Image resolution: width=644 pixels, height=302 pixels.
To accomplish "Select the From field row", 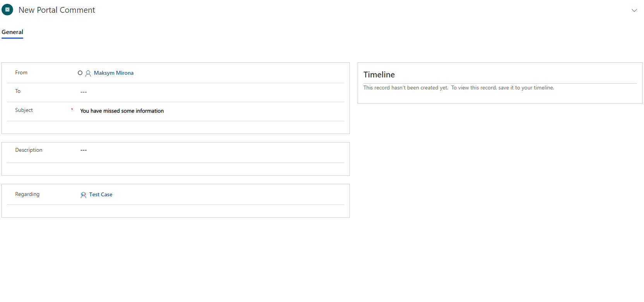I will (21, 72).
